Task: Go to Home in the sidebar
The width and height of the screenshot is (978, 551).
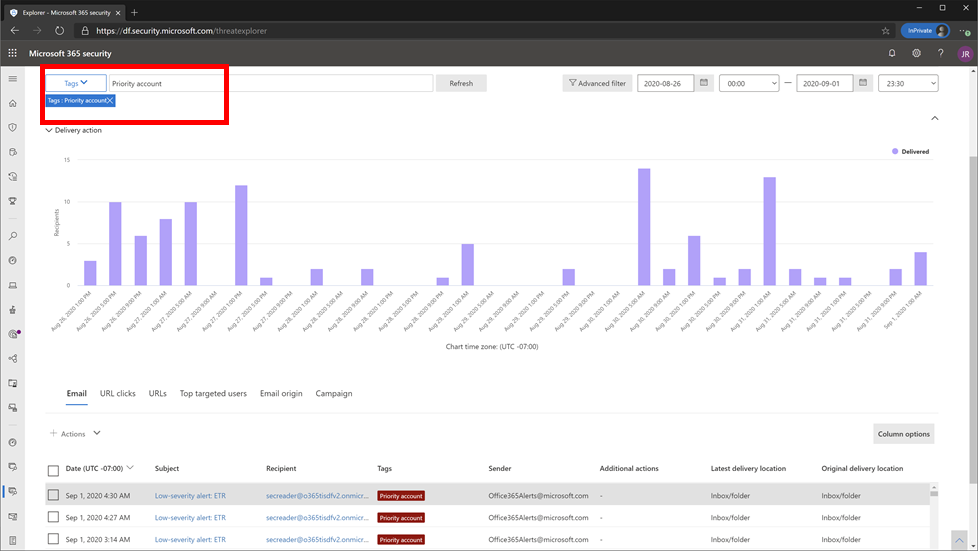Action: coord(12,103)
